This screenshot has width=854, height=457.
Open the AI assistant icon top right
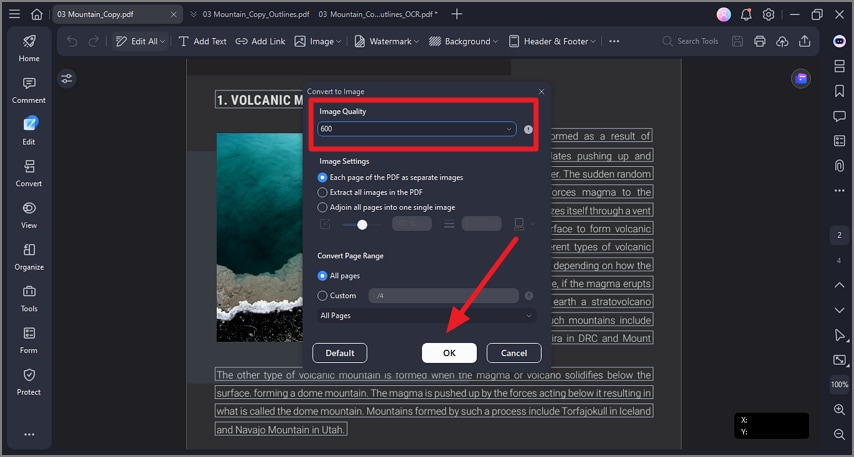(x=839, y=41)
